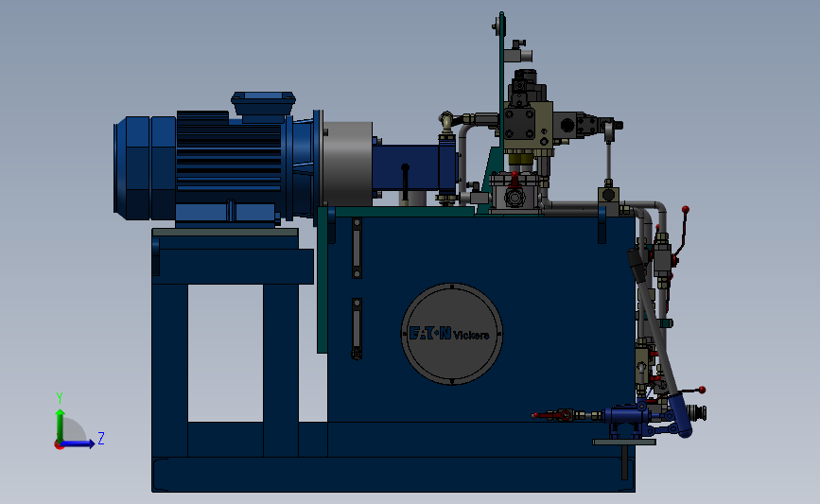Select the blue hand pump lever handle
Viewport: 820px width, 504px height.
click(x=680, y=414)
